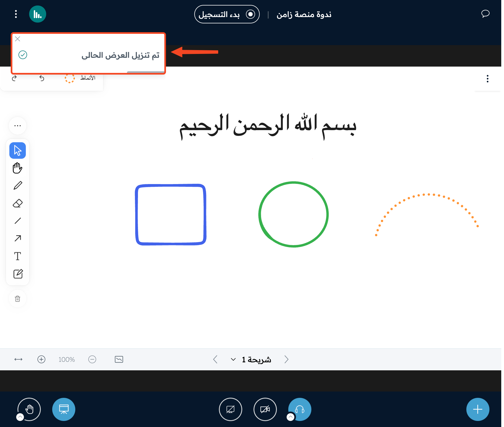Go to previous slide chevron

215,359
